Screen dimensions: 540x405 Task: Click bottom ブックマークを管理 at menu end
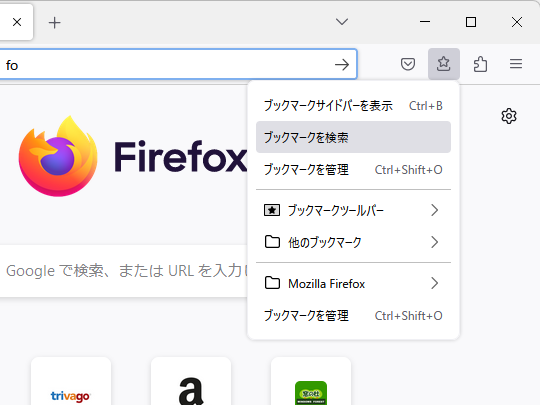[353, 315]
